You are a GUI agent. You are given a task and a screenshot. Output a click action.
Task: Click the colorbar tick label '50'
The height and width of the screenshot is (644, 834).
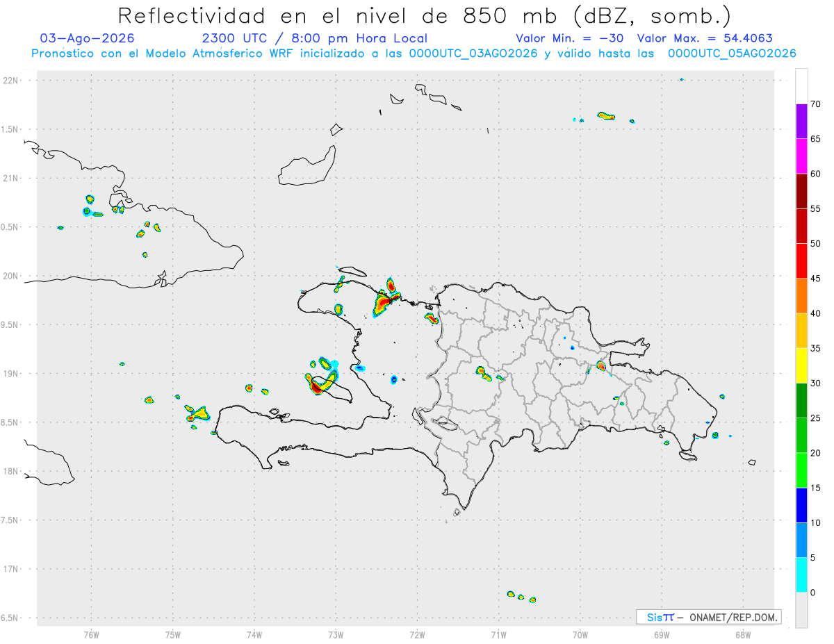coord(816,244)
